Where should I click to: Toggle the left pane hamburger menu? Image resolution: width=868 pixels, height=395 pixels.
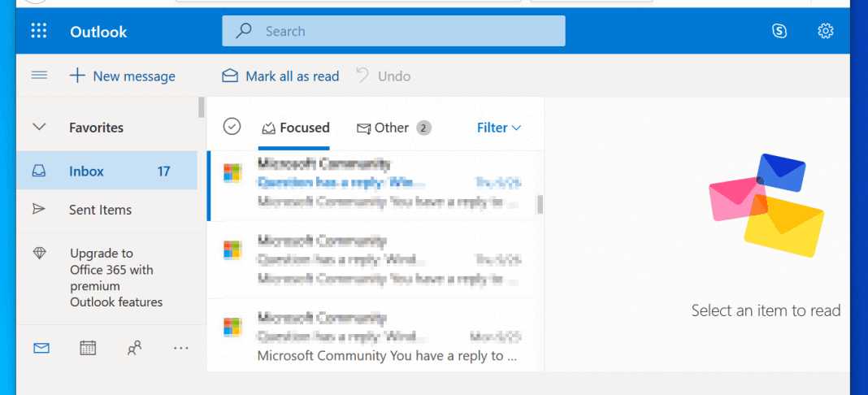[x=39, y=76]
